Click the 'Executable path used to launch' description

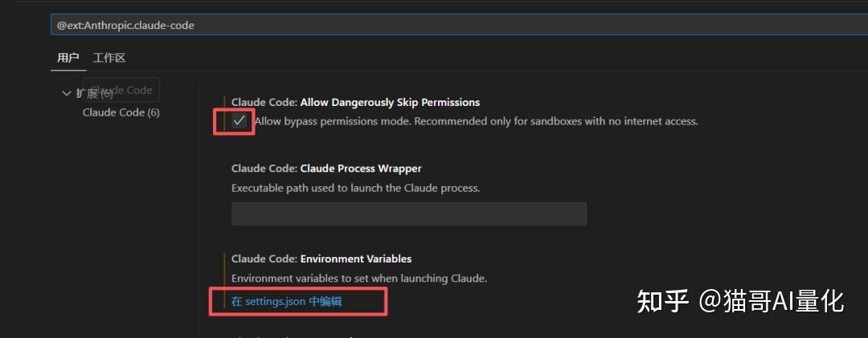coord(355,188)
